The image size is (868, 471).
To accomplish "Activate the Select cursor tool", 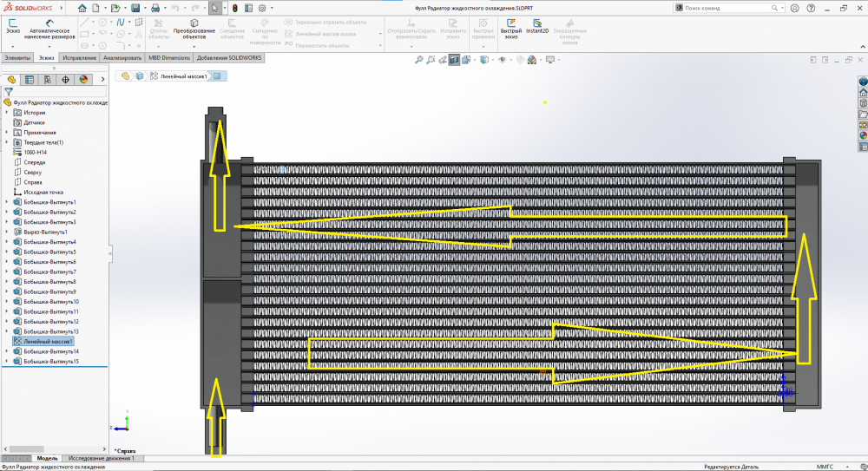I will [x=214, y=9].
